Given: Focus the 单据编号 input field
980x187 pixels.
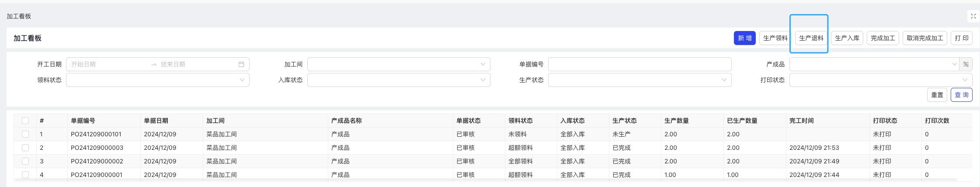Looking at the screenshot, I should (x=640, y=64).
